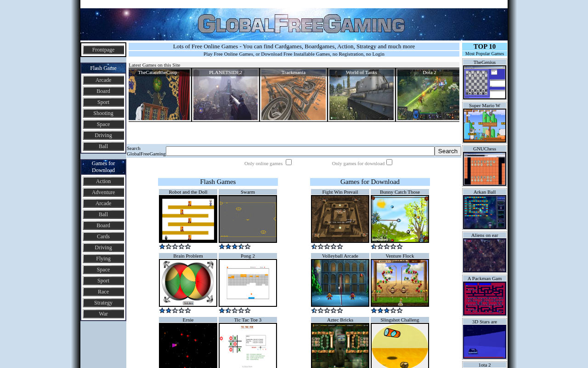This screenshot has width=588, height=368.
Task: Open Super Mario W top 10 icon
Action: coord(485,126)
